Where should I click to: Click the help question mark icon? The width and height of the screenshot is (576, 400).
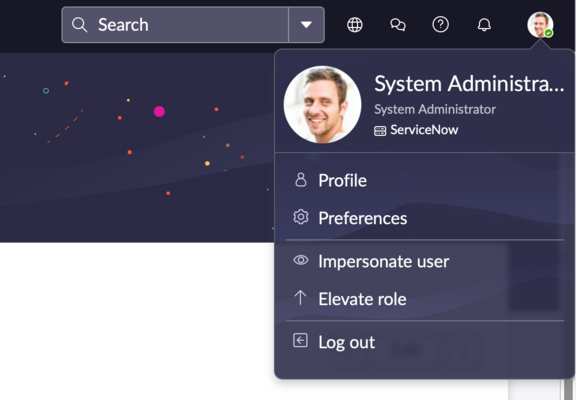pyautogui.click(x=440, y=25)
